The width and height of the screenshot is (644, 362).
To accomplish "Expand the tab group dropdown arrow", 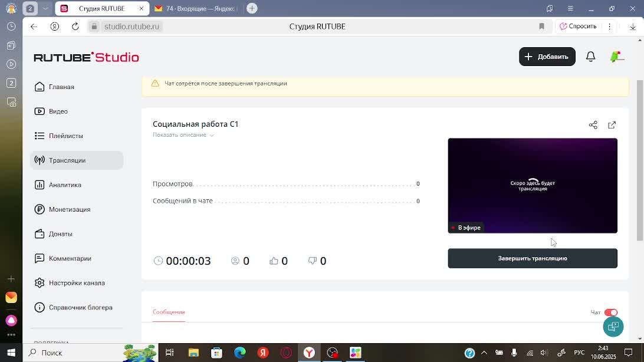I will coord(45,8).
